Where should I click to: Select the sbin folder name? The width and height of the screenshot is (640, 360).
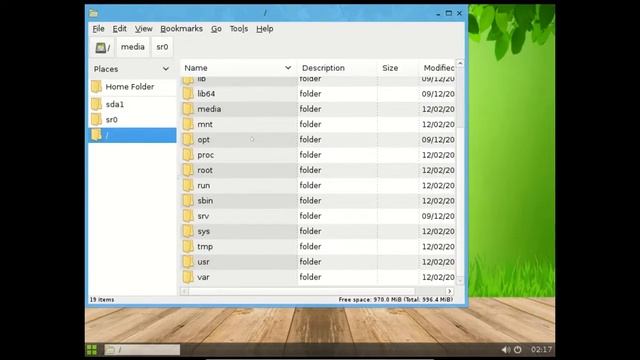[x=205, y=201]
